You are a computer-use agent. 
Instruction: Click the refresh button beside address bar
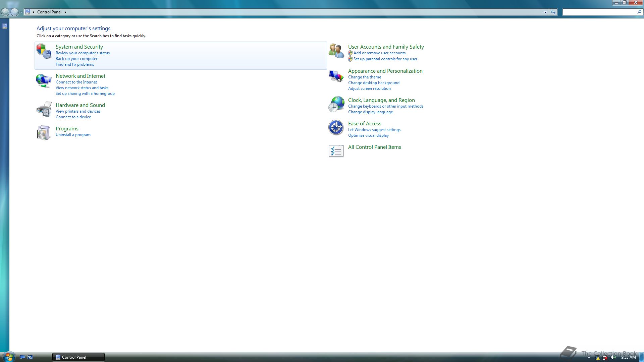pos(553,12)
